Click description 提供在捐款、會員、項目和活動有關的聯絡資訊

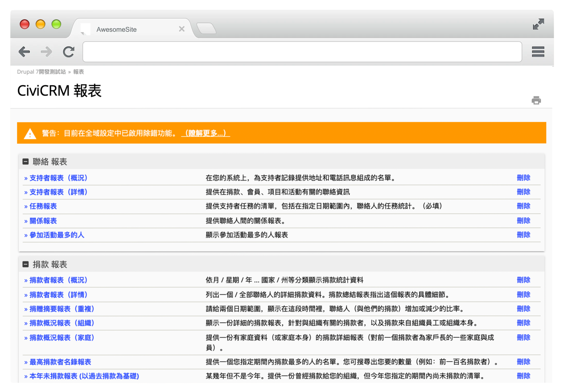point(278,192)
